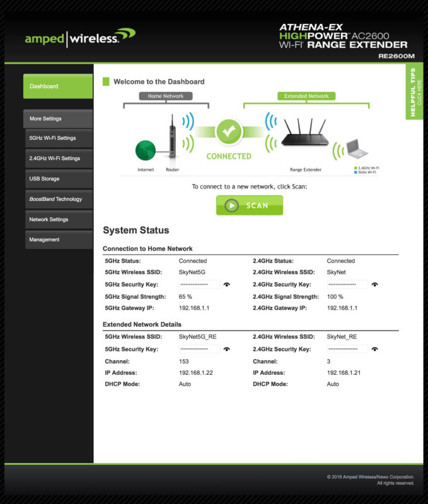Click Connection to Home Network heading

(x=147, y=249)
